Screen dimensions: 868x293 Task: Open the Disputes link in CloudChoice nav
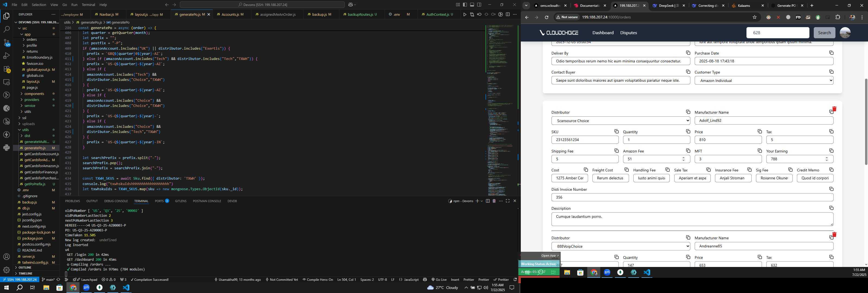[628, 33]
